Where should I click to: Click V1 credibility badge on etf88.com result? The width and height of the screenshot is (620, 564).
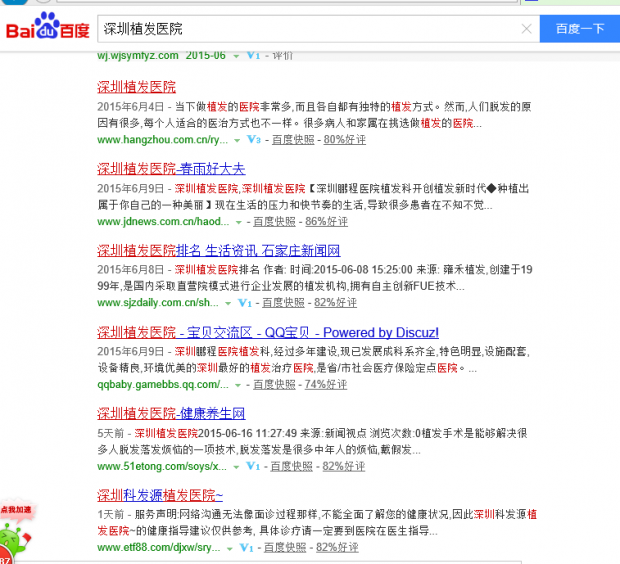click(246, 547)
